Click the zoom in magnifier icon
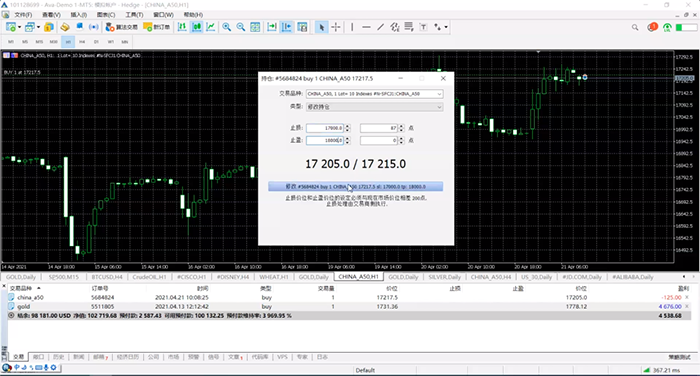Image resolution: width=700 pixels, height=376 pixels. (x=227, y=27)
